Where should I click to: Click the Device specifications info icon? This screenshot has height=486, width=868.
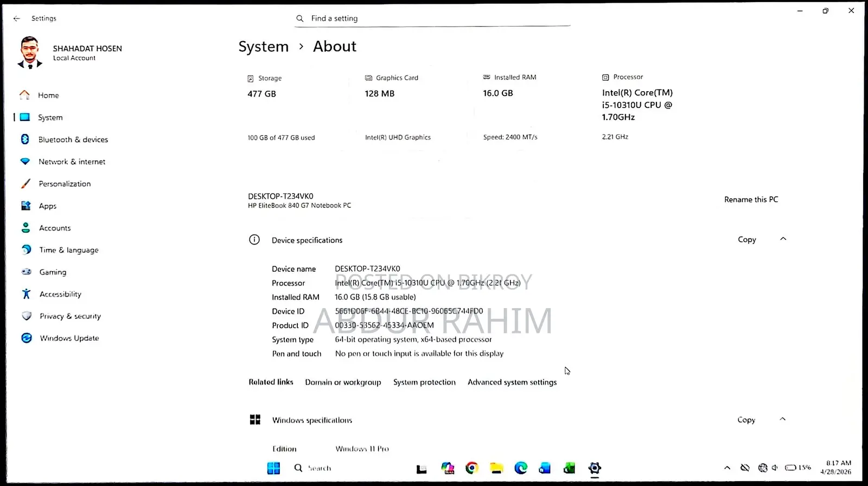pos(254,240)
